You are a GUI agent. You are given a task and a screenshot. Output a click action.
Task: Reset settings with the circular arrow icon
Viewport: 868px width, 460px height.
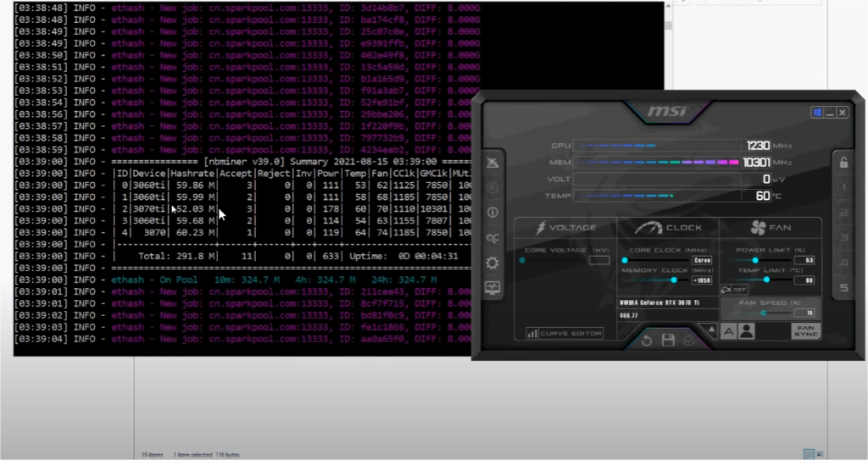[647, 341]
